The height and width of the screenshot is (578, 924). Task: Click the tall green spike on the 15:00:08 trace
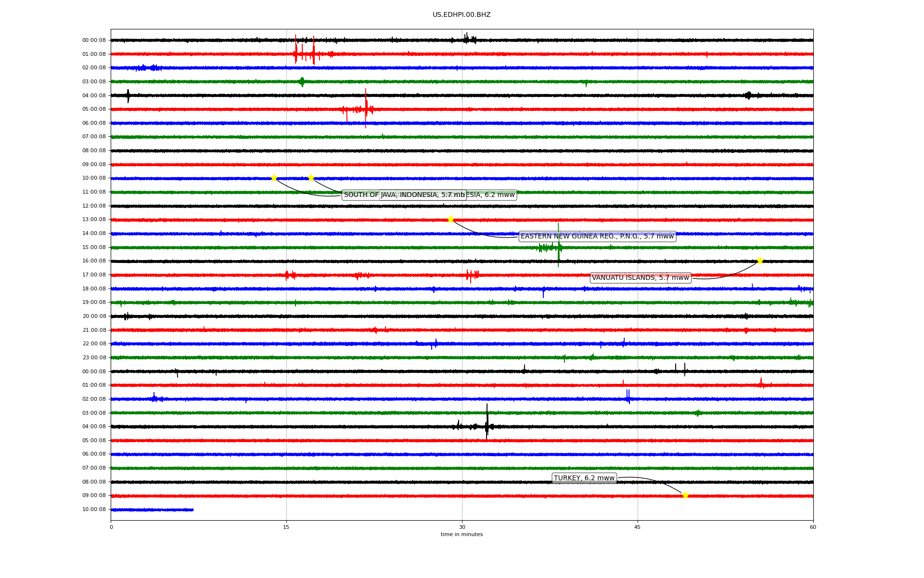point(558,245)
